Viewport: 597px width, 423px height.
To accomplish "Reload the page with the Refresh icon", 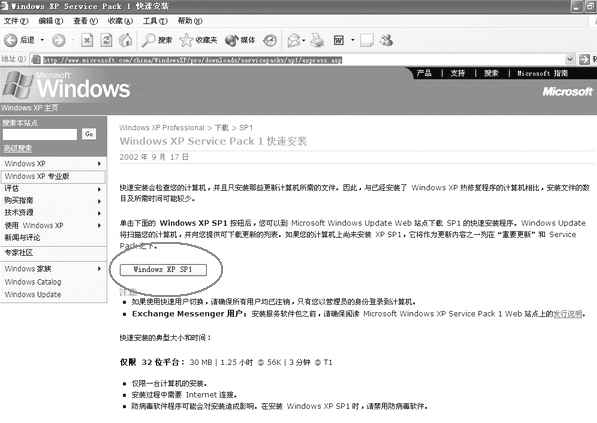I will pyautogui.click(x=106, y=40).
